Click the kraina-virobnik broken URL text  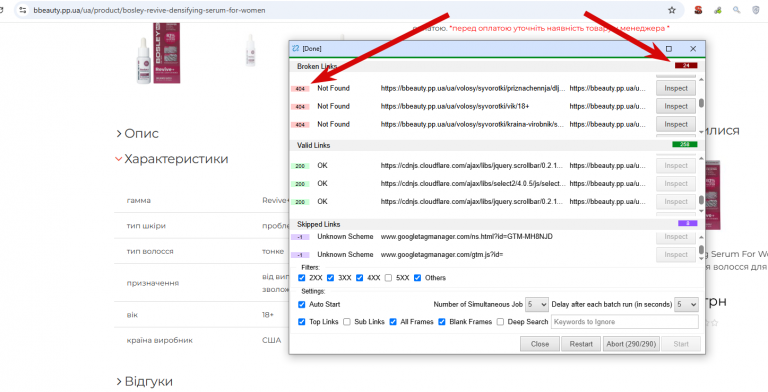pyautogui.click(x=473, y=124)
